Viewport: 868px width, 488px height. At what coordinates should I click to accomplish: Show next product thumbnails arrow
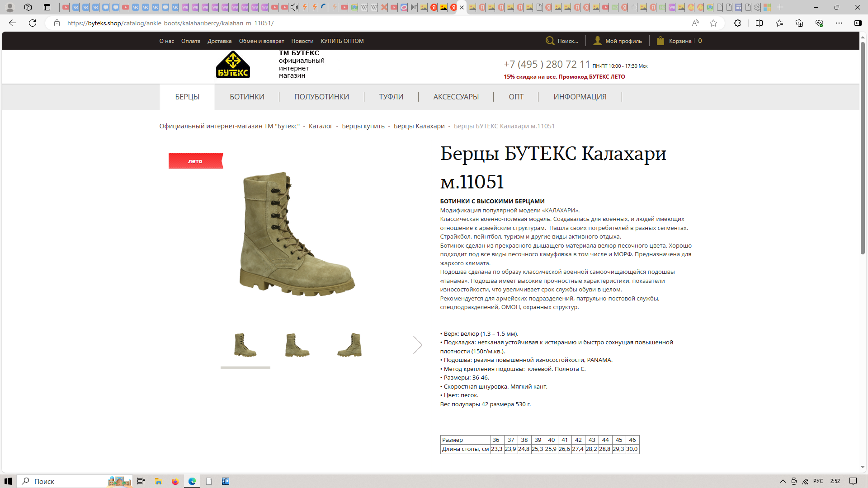[x=417, y=345]
